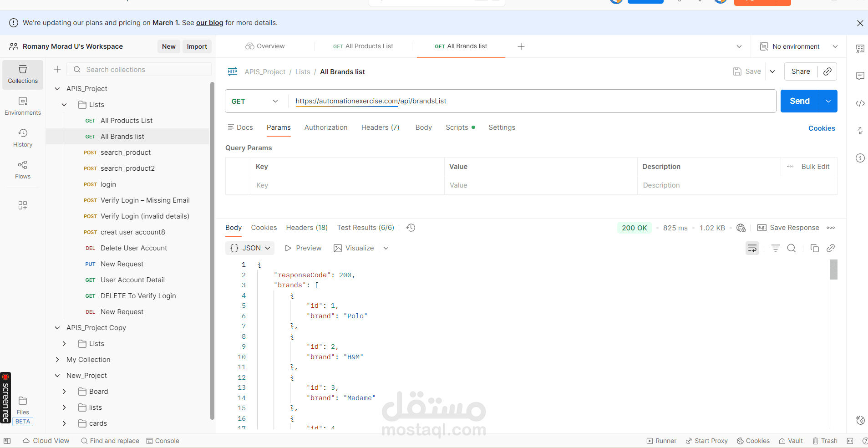868x448 pixels.
Task: Open the JSON format dropdown
Action: (x=250, y=248)
